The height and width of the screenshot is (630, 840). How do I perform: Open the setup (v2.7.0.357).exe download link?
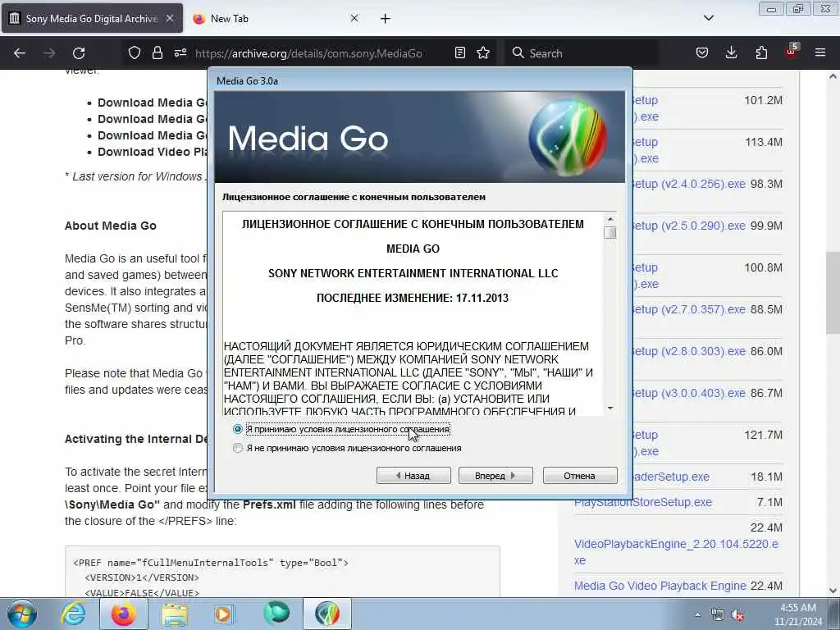coord(689,309)
